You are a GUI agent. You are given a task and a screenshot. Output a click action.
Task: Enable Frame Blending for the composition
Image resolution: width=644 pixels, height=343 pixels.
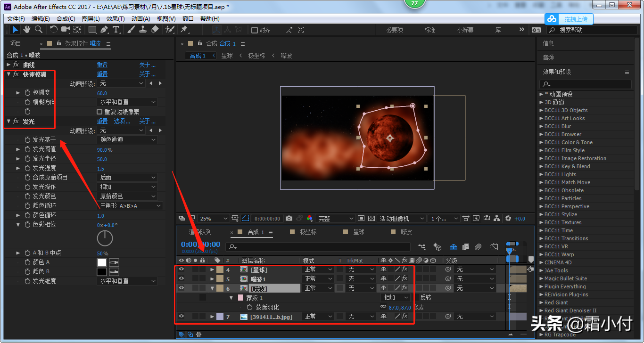[x=466, y=247]
